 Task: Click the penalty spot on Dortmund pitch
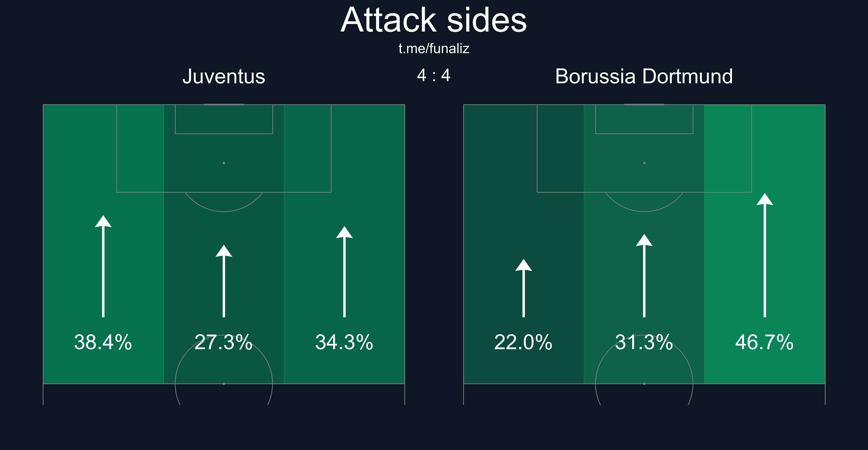644,163
